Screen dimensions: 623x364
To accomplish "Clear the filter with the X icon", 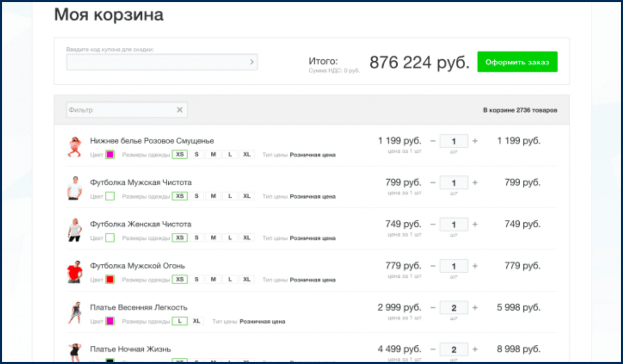I will (180, 110).
